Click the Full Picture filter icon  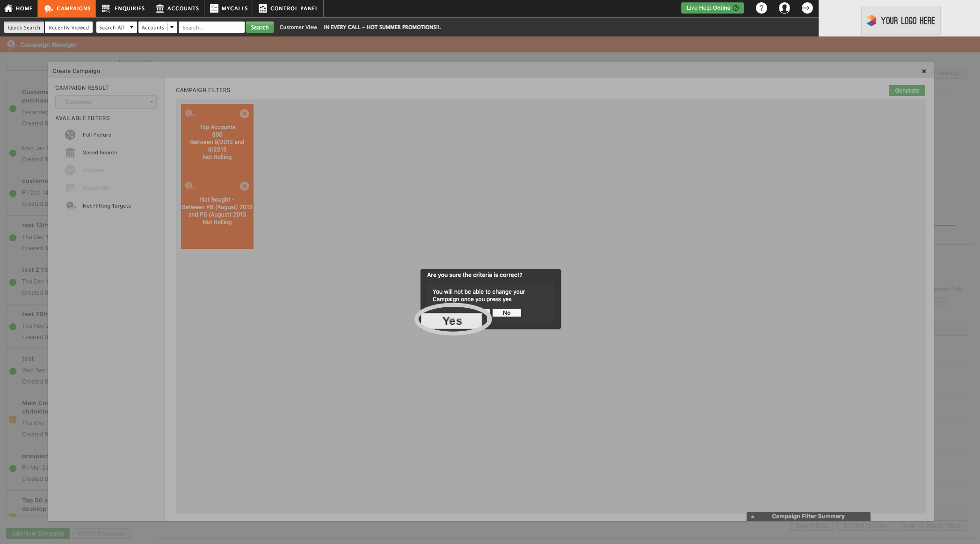tap(70, 135)
